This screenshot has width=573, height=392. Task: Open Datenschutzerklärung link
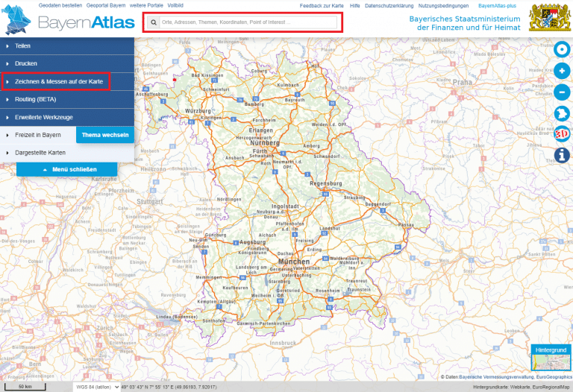389,6
